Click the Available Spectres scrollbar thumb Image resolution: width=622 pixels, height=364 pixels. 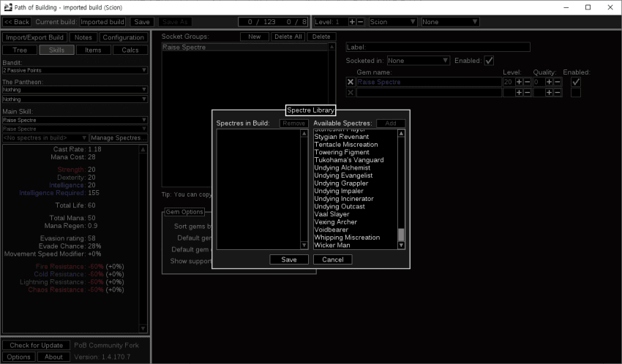[401, 235]
